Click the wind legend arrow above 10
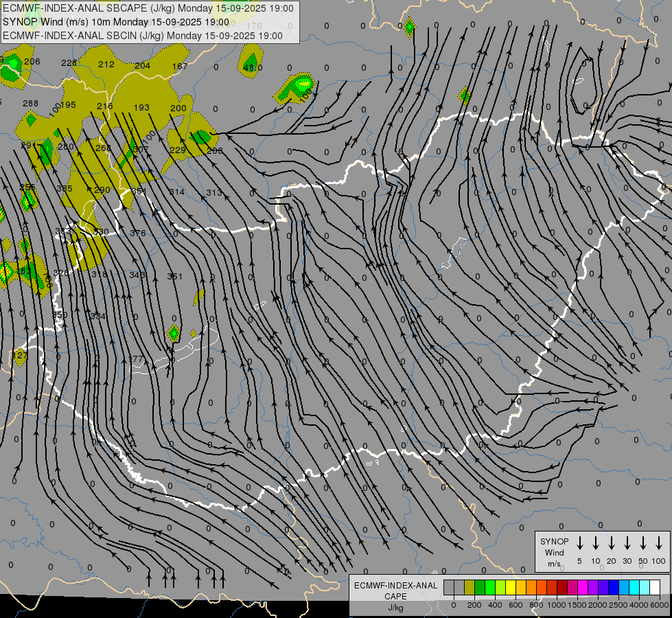This screenshot has height=618, width=672. (x=595, y=543)
